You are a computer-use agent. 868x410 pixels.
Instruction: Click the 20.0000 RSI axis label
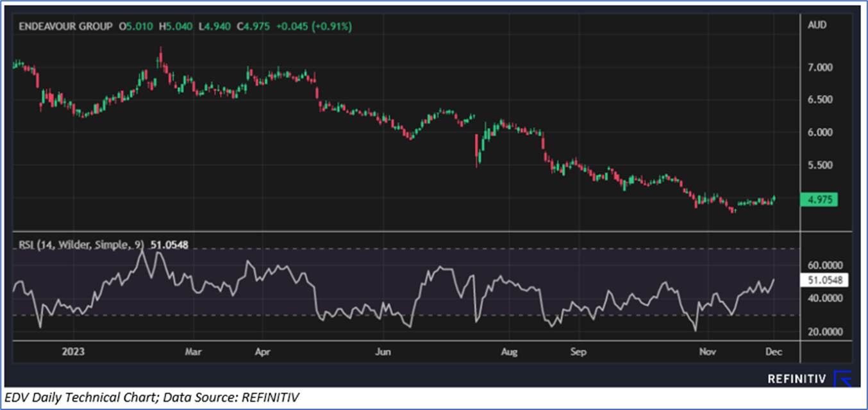[x=826, y=332]
